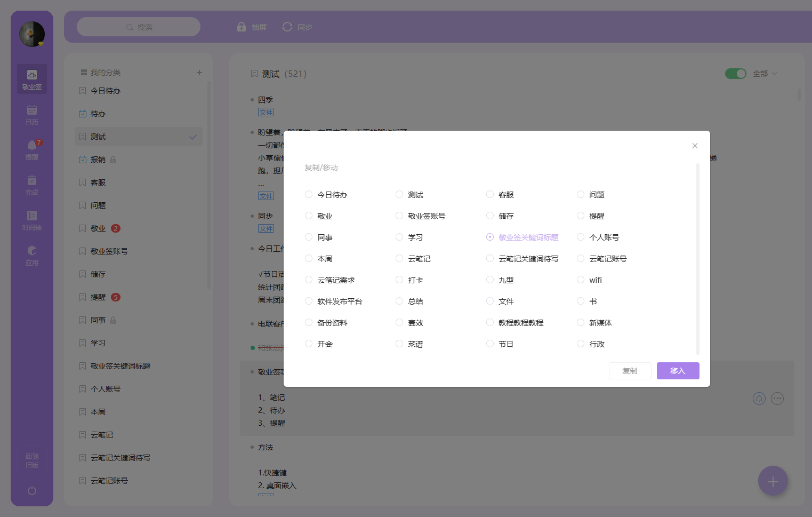Image resolution: width=812 pixels, height=517 pixels.
Task: Open 云笔记账号 category in sidebar list
Action: pos(139,481)
